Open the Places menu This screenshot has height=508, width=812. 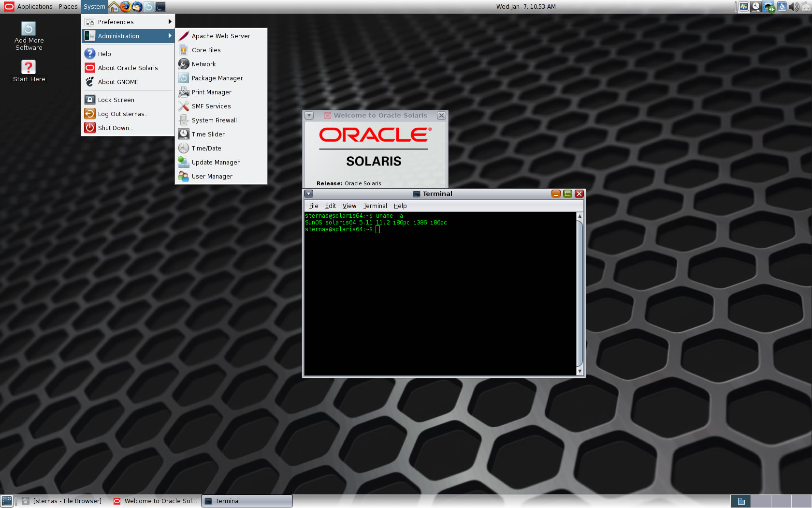[x=68, y=7]
